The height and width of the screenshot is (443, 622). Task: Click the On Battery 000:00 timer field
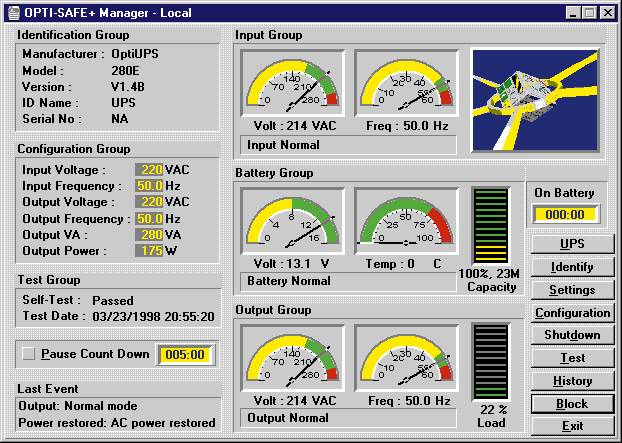pos(565,214)
